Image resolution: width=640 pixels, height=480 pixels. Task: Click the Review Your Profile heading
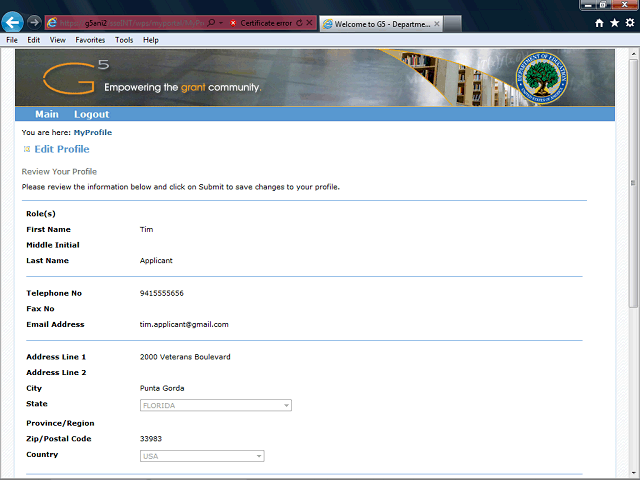pyautogui.click(x=59, y=171)
